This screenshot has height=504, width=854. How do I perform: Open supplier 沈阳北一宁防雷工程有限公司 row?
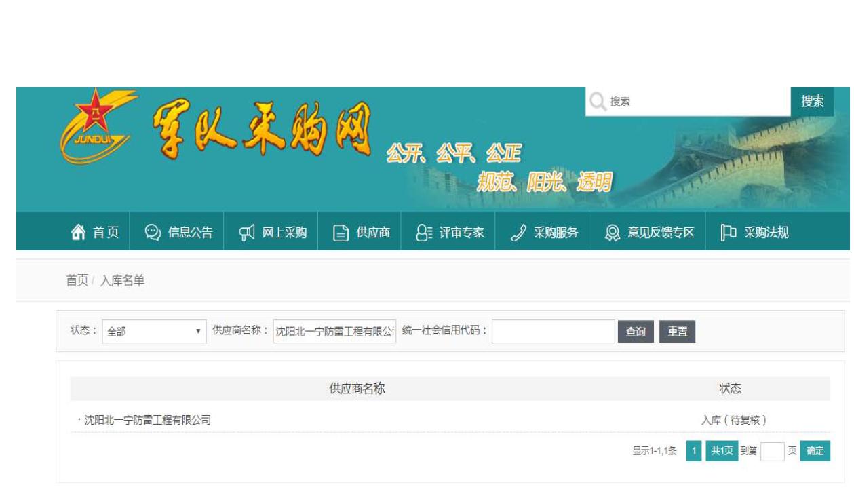coord(450,420)
